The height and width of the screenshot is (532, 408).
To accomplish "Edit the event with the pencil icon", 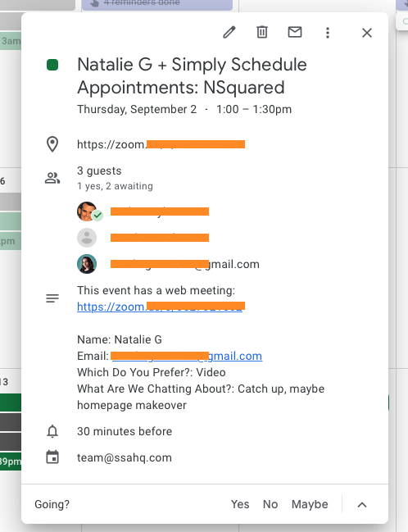I will click(229, 33).
